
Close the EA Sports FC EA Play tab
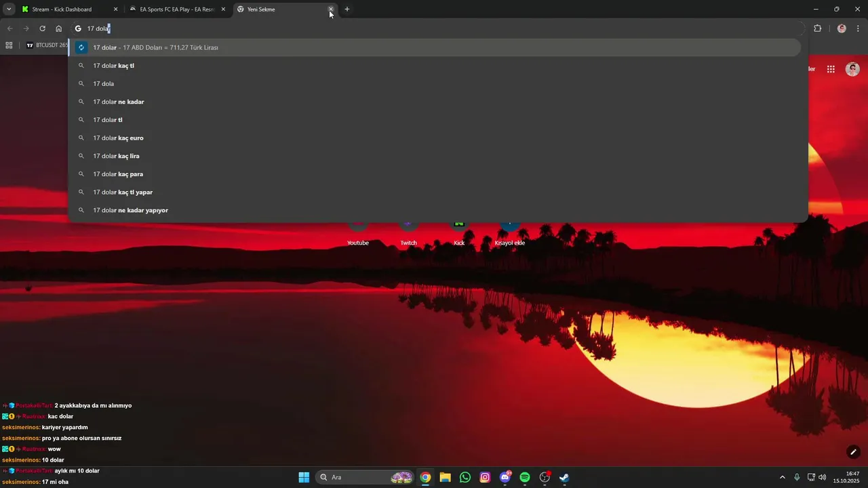click(x=223, y=9)
